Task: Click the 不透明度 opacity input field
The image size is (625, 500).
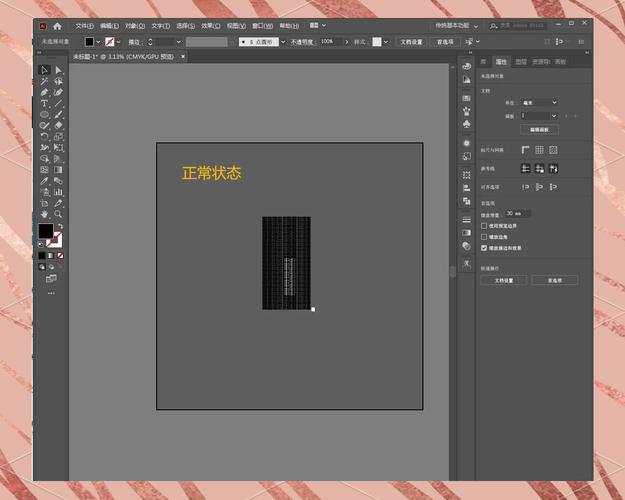Action: pos(327,42)
